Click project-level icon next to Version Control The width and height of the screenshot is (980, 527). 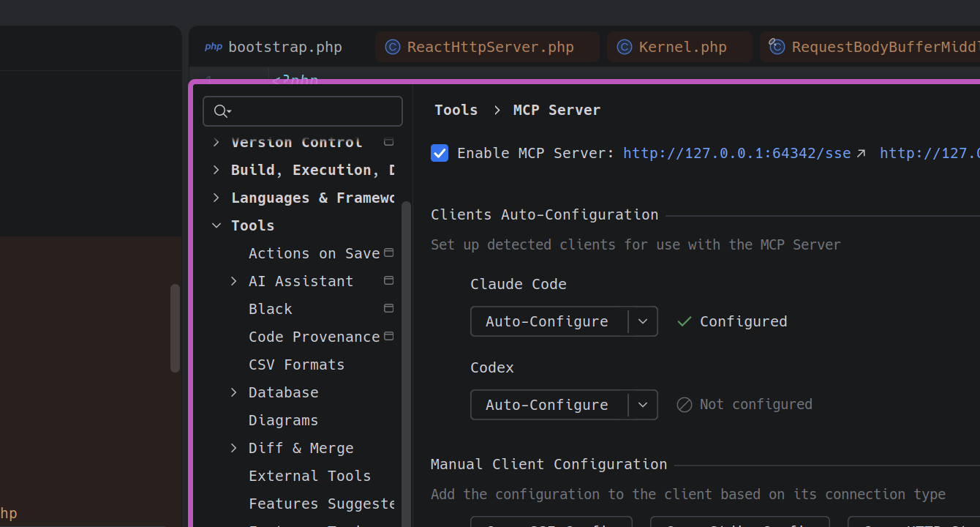point(389,141)
